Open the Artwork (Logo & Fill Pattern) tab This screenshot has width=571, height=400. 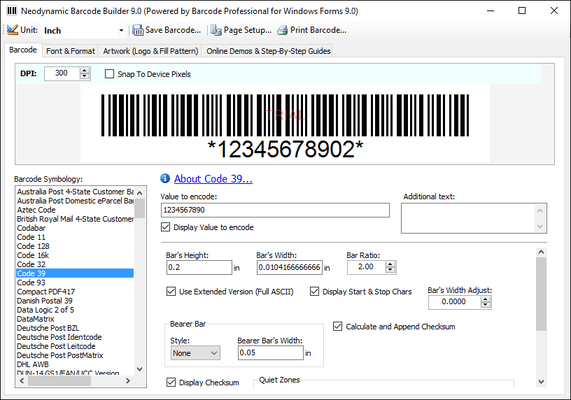(150, 51)
